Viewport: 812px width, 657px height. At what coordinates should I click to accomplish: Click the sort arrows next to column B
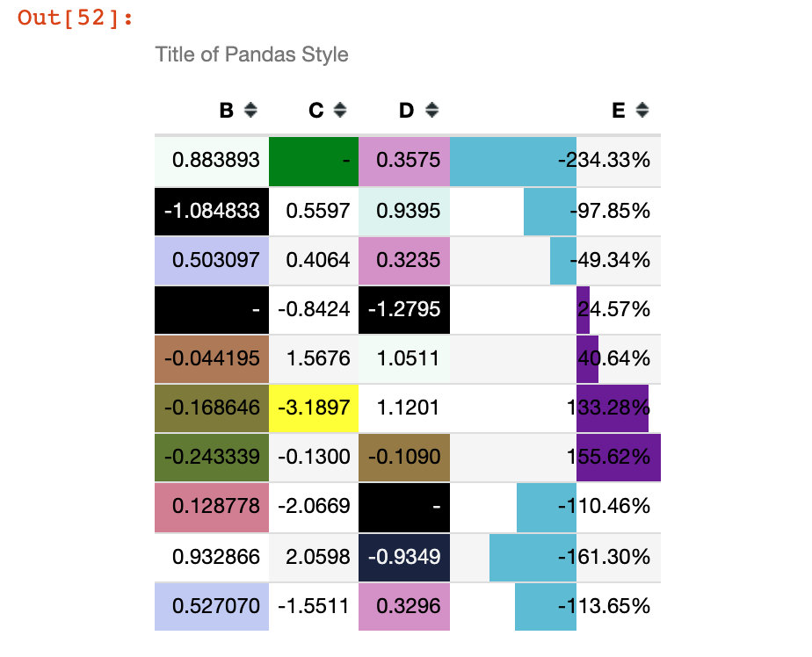[x=250, y=110]
